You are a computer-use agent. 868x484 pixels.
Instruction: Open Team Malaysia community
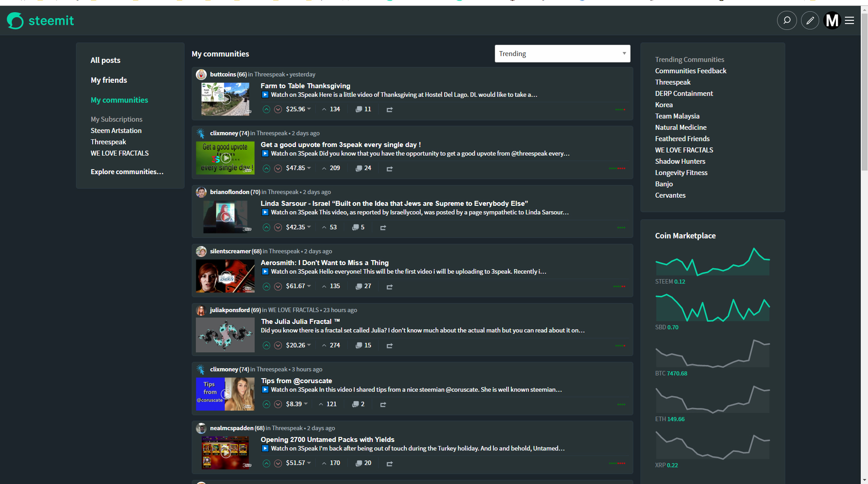(x=677, y=116)
